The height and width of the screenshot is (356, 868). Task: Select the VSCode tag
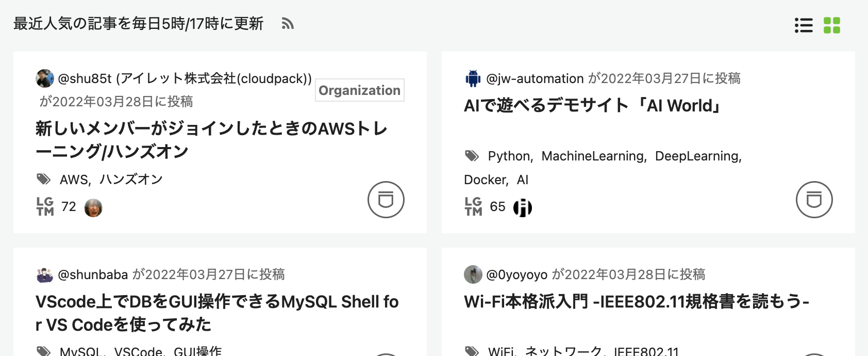click(x=138, y=352)
